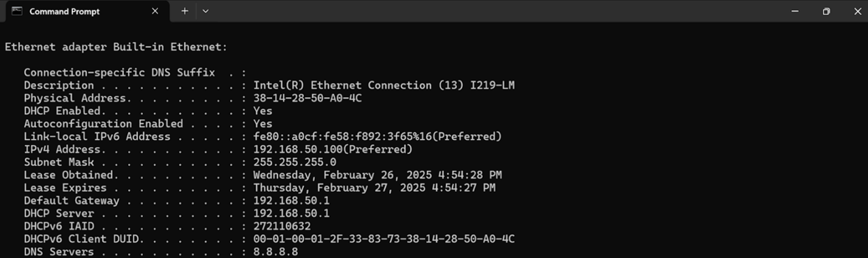Click the Subnet Mask value 255.255.255.0
Image resolution: width=868 pixels, height=258 pixels.
coord(295,162)
